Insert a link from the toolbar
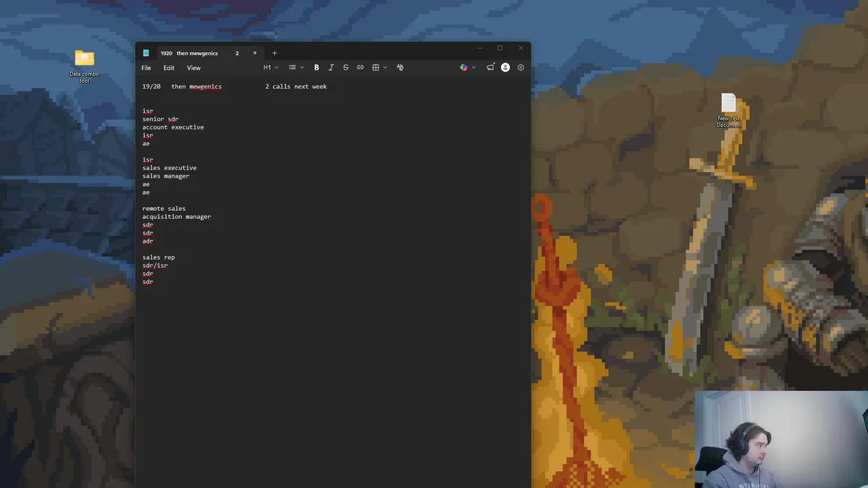This screenshot has height=488, width=868. pyautogui.click(x=360, y=68)
